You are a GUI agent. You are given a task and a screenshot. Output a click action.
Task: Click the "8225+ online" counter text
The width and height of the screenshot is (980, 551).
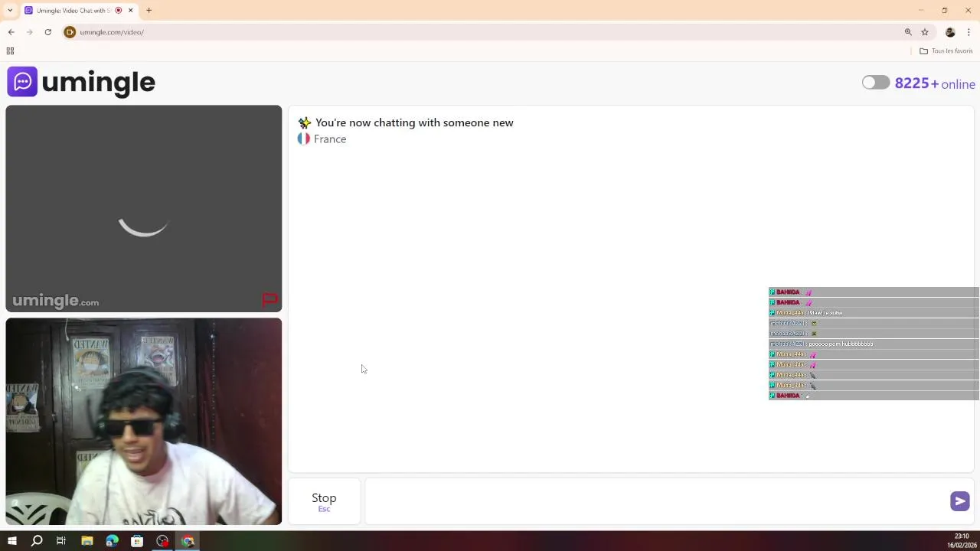pos(935,83)
